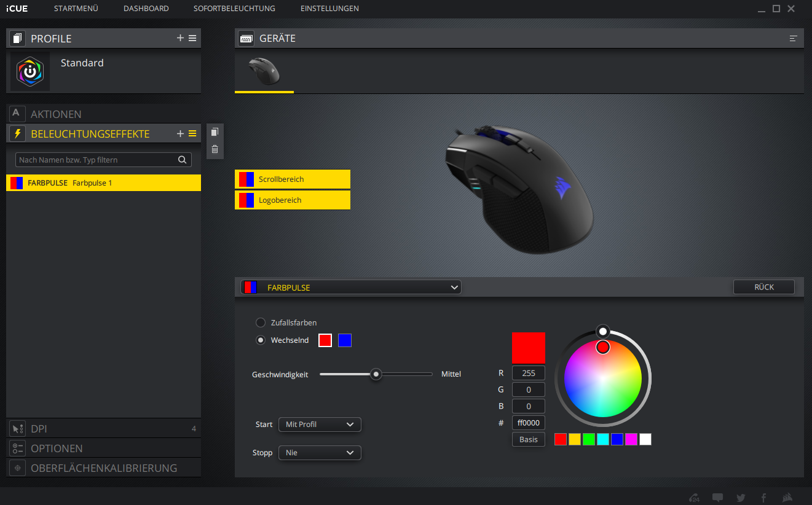This screenshot has width=812, height=505.
Task: Expand the Optionen section
Action: 103,448
